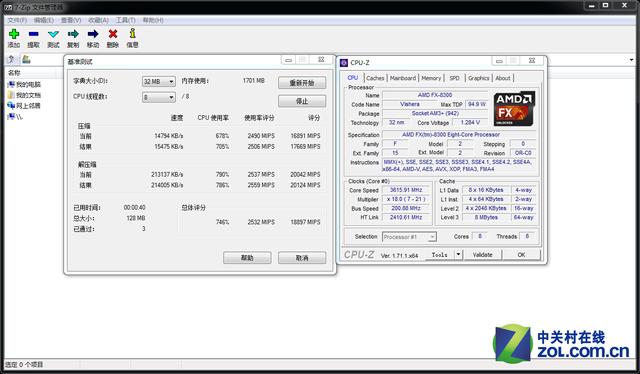Open the File (文件) menu
This screenshot has width=640, height=374.
coord(17,20)
